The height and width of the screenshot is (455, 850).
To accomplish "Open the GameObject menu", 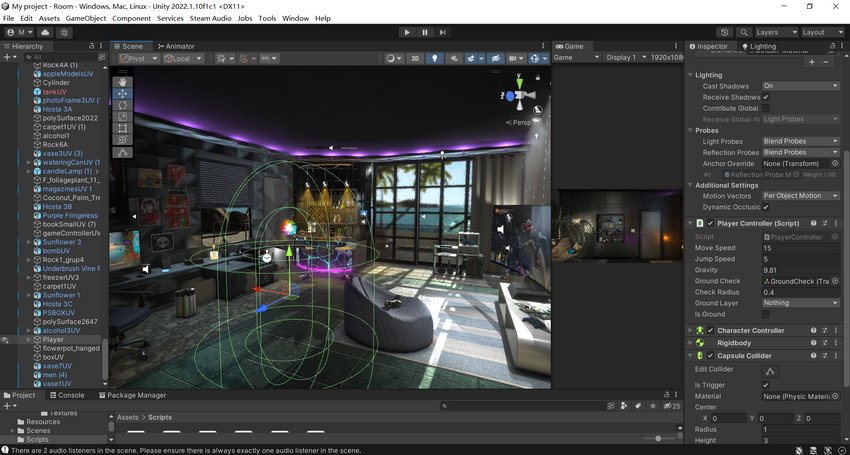I will [x=86, y=18].
